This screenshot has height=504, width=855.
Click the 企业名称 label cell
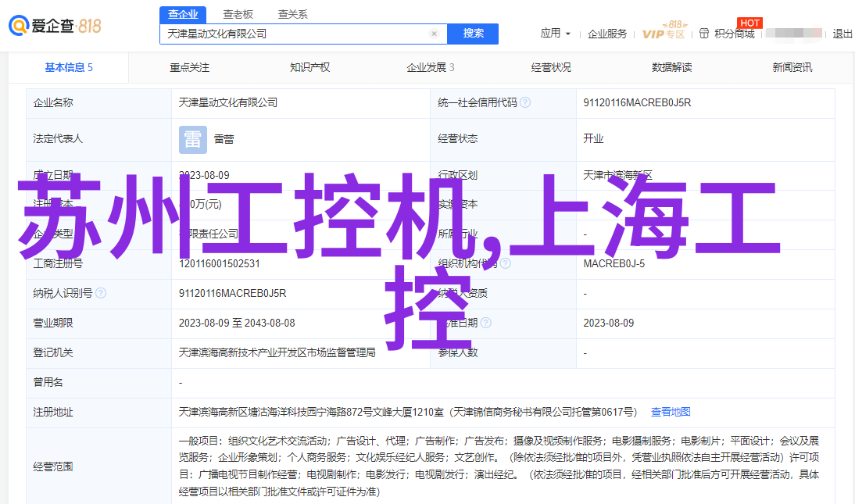point(98,103)
